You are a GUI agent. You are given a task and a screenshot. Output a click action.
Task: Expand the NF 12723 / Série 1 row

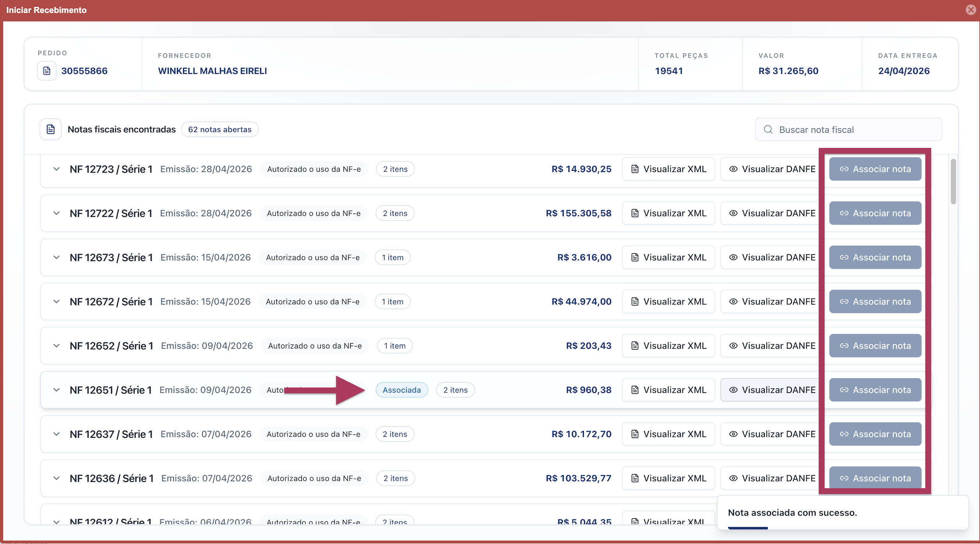57,169
